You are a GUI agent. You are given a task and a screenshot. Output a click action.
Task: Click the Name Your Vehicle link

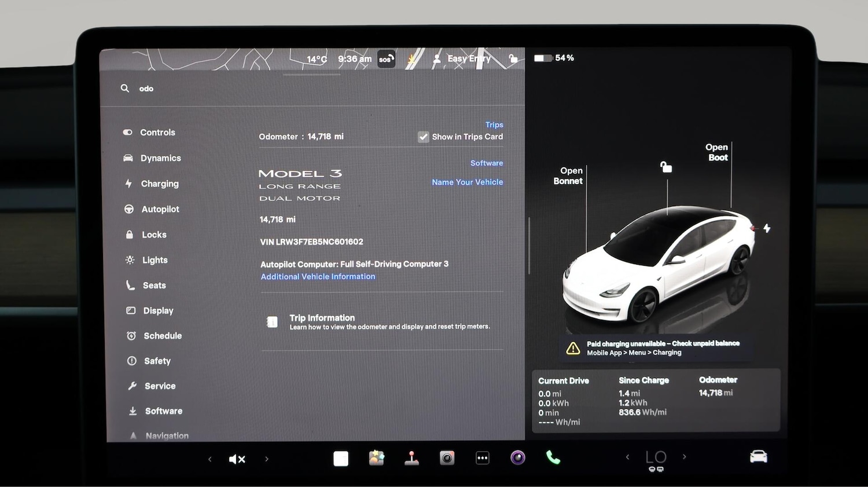click(x=468, y=182)
